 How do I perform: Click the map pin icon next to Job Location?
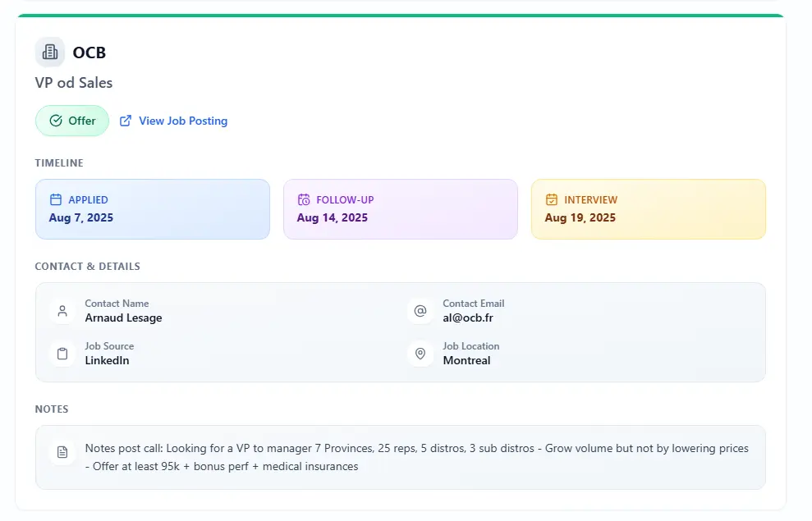pyautogui.click(x=420, y=354)
